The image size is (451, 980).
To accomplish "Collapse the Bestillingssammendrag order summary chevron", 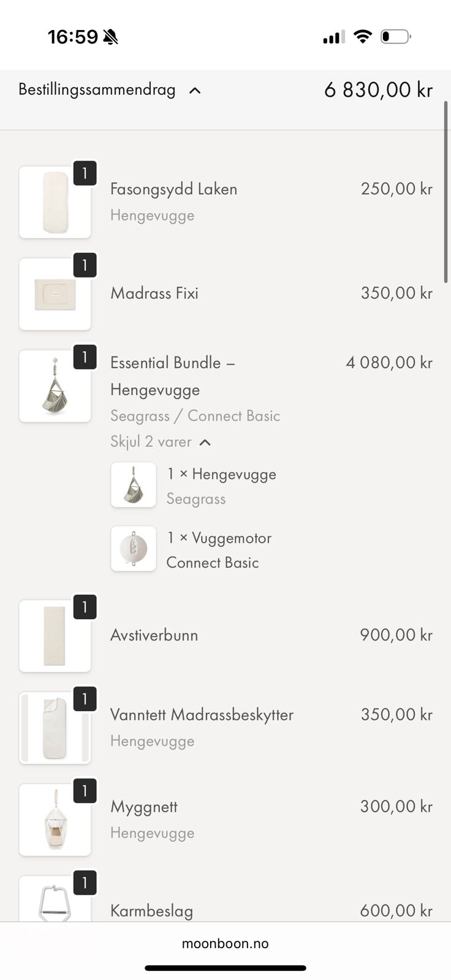I will pos(195,91).
